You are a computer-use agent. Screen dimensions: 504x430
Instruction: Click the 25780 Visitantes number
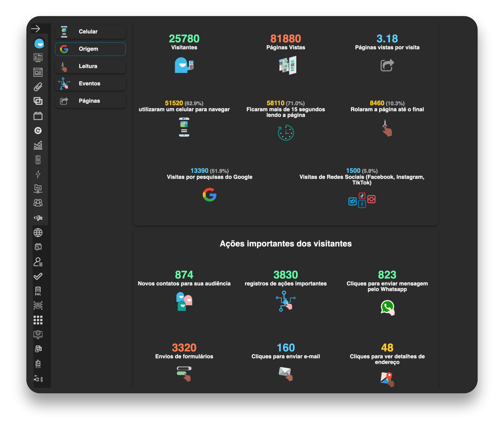tap(184, 39)
